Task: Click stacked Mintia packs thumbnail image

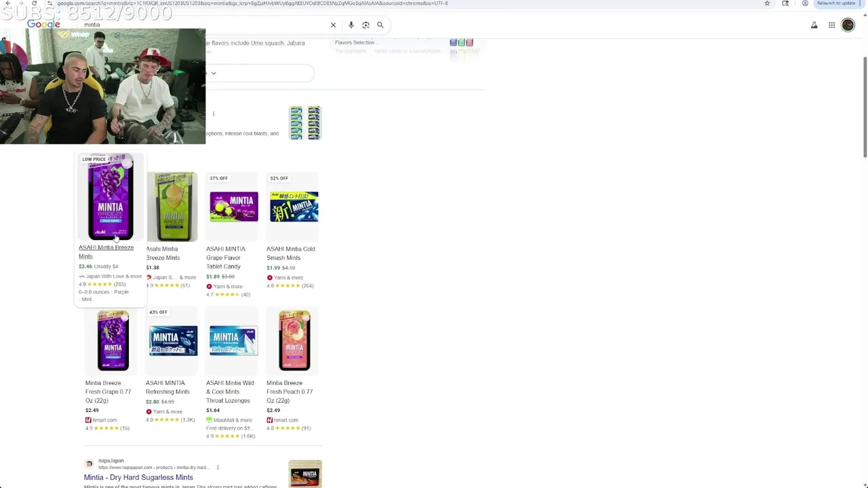Action: coord(304,123)
